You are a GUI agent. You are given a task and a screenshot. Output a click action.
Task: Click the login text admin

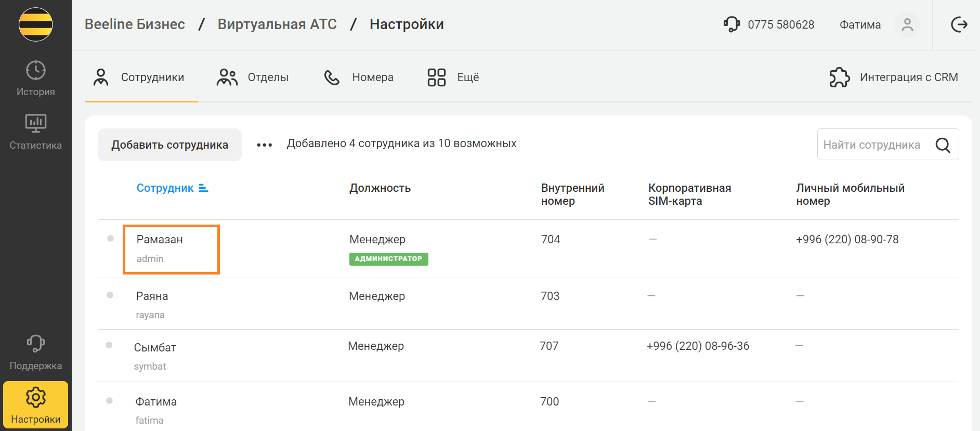click(150, 259)
